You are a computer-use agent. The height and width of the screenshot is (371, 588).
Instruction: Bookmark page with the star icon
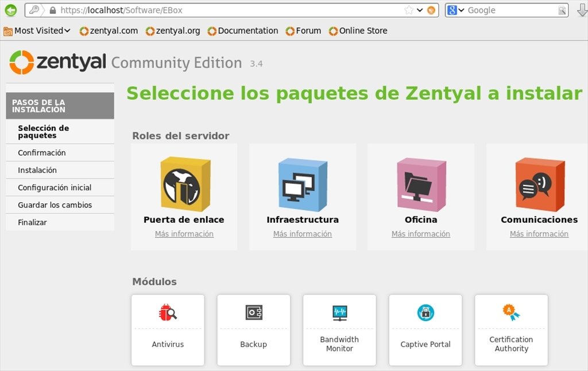pyautogui.click(x=409, y=10)
